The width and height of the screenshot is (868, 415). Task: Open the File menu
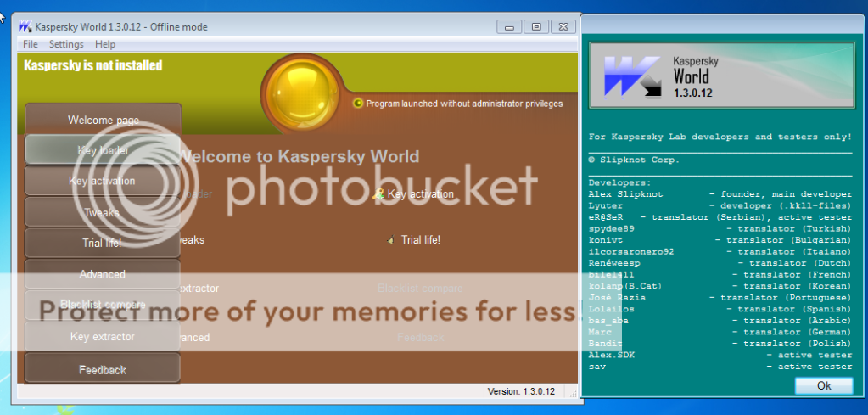click(x=31, y=44)
